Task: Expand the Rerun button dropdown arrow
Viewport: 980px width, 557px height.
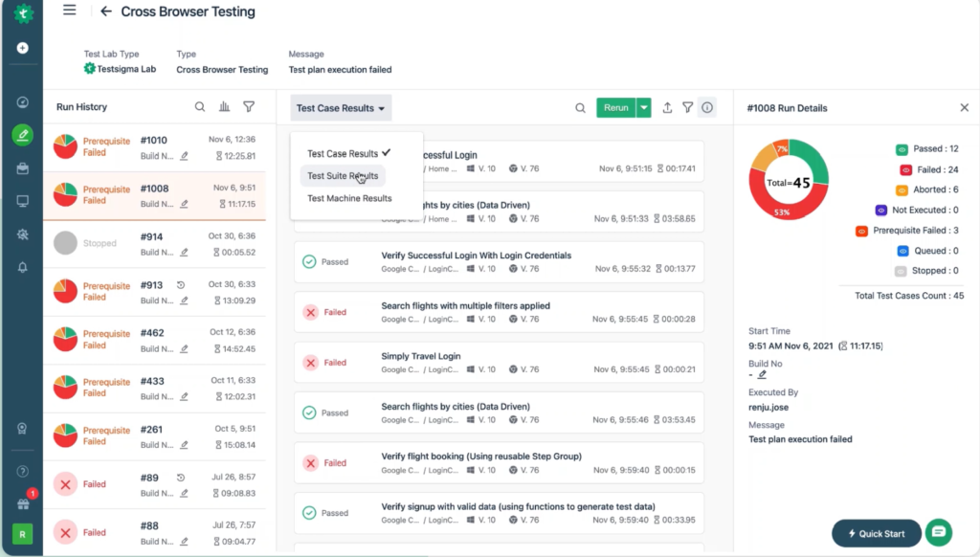Action: coord(644,108)
